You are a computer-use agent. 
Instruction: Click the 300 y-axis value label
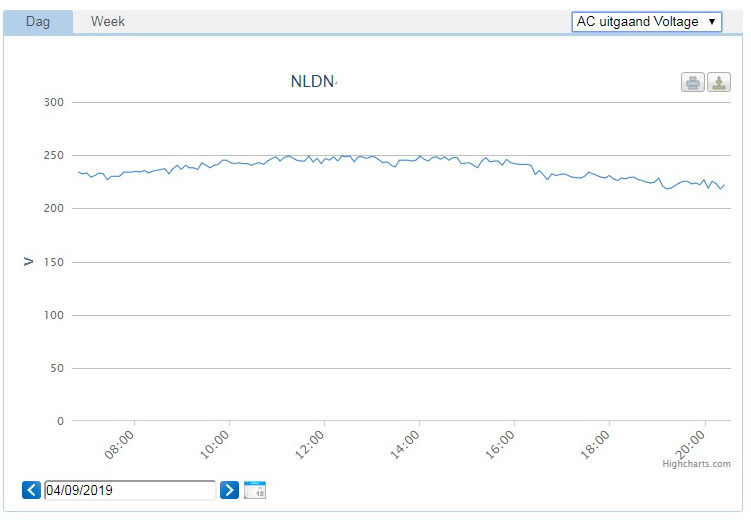54,102
